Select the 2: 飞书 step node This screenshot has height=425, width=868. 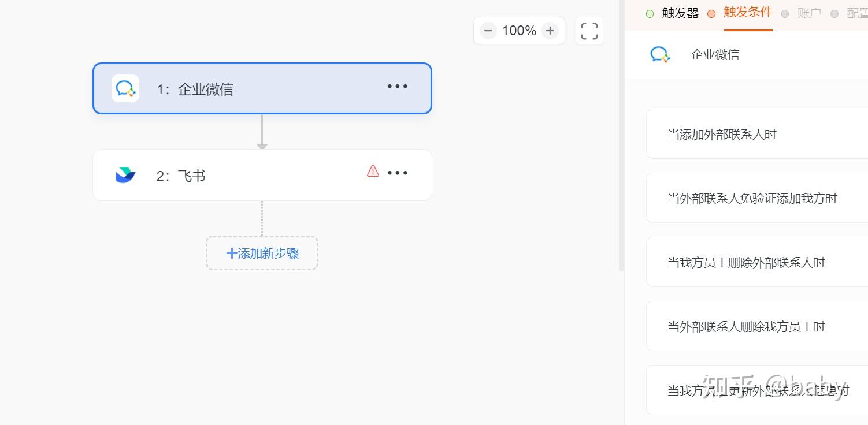(262, 175)
